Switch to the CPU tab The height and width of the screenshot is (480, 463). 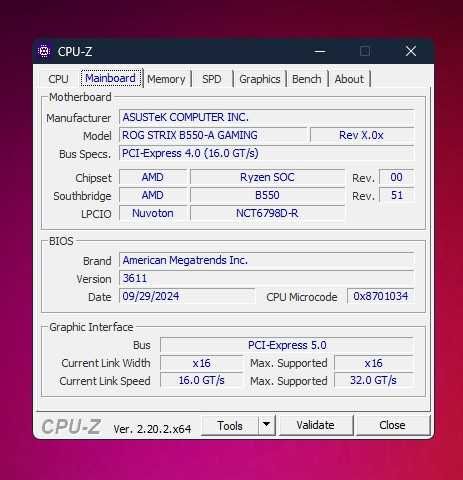[58, 79]
